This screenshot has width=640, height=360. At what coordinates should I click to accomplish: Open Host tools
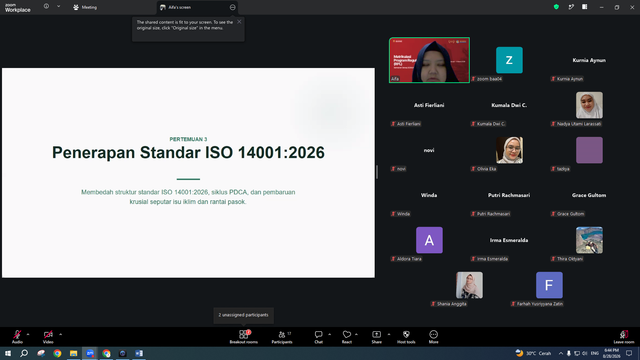tap(406, 336)
